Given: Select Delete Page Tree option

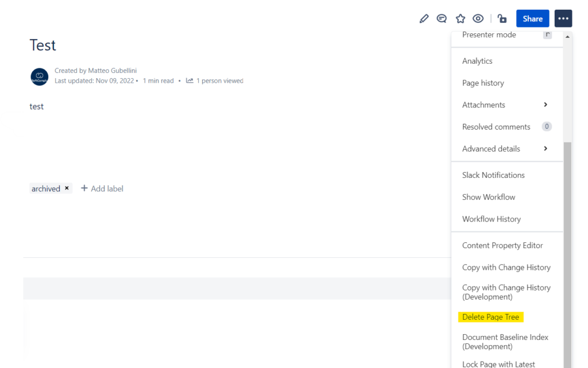Looking at the screenshot, I should click(x=490, y=317).
